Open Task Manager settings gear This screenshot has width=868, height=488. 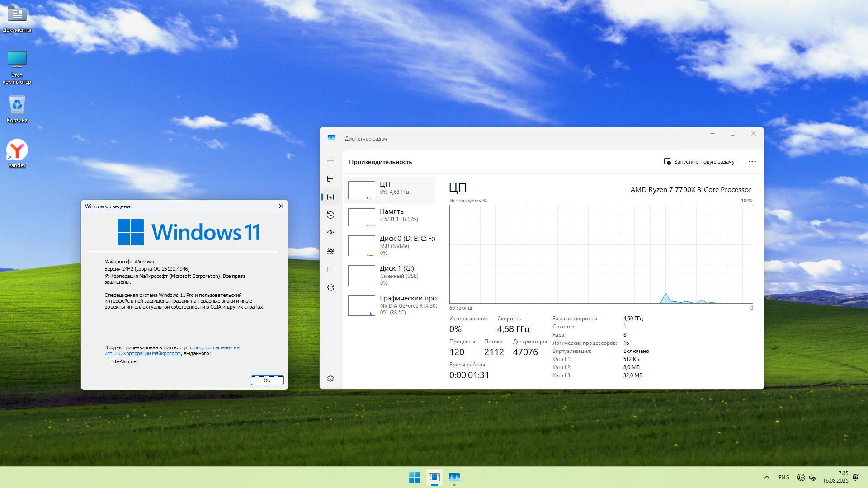pos(330,379)
